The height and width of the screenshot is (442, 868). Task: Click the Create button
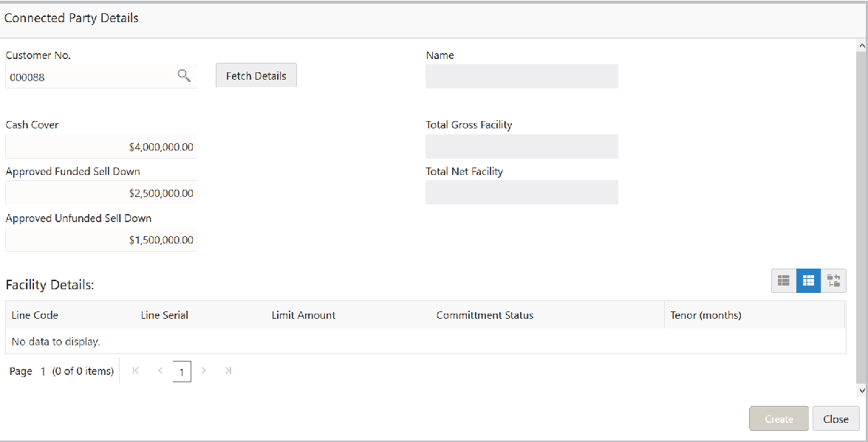click(x=779, y=419)
